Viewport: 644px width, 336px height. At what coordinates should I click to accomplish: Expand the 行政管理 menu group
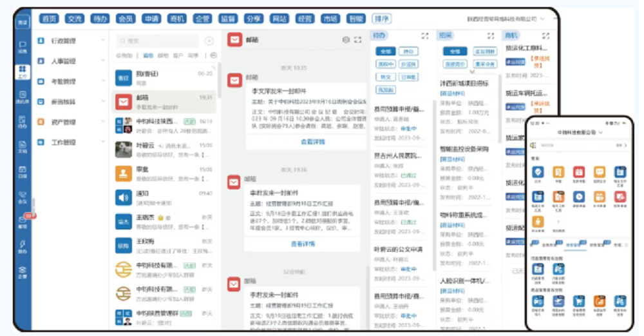71,41
